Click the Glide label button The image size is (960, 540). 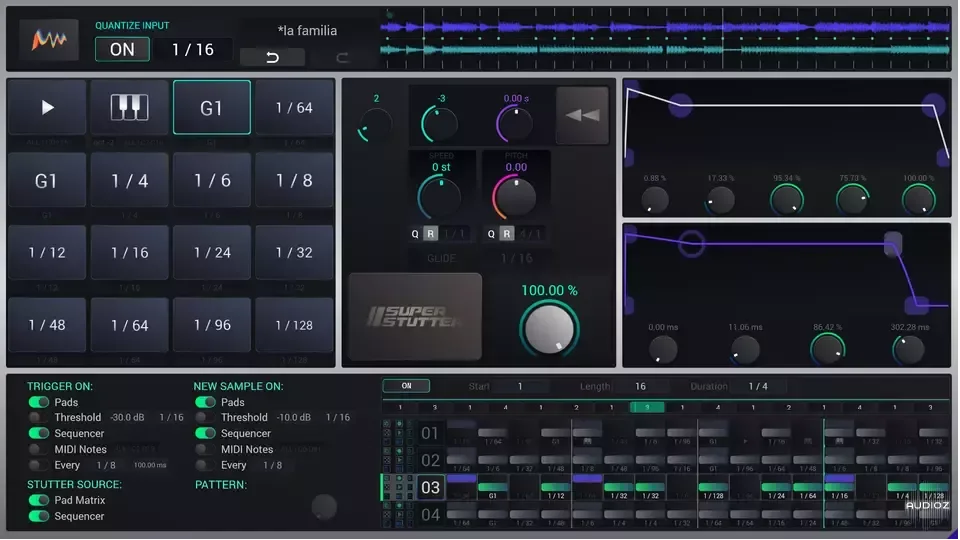point(441,258)
